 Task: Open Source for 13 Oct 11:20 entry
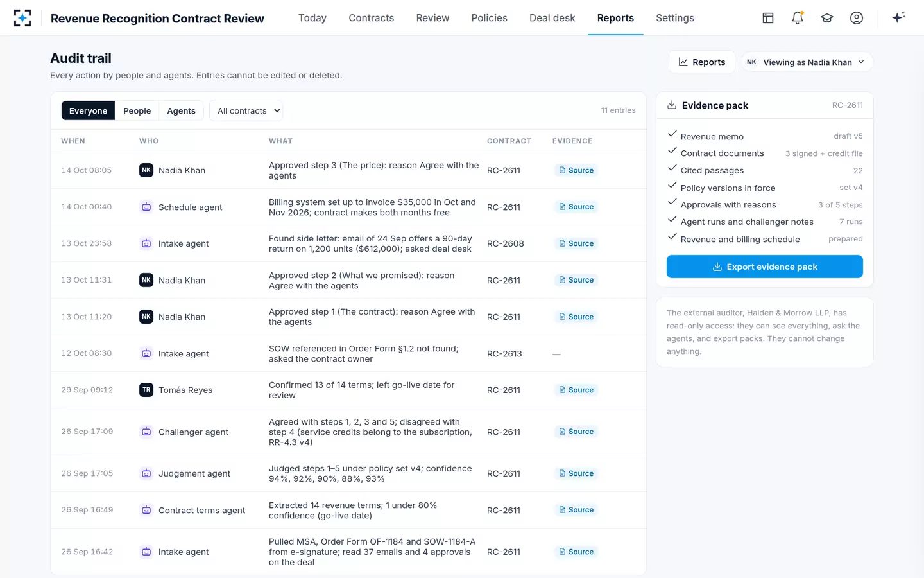[576, 317]
